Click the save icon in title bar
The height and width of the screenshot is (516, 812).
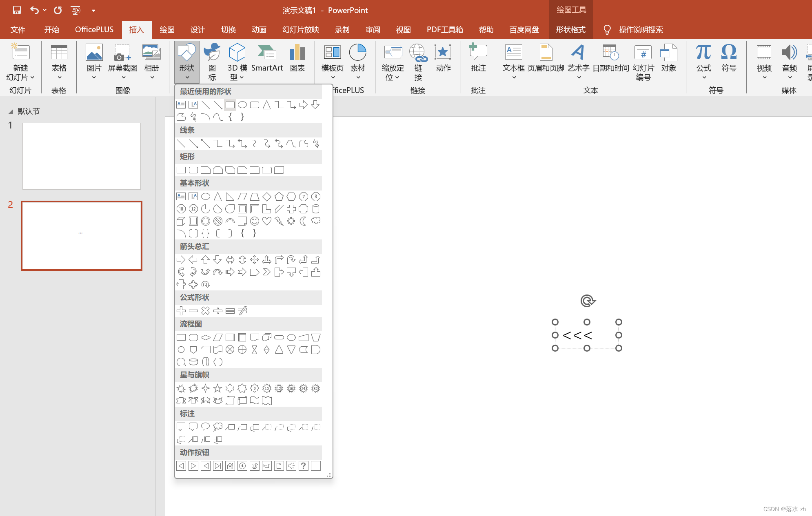click(x=17, y=10)
